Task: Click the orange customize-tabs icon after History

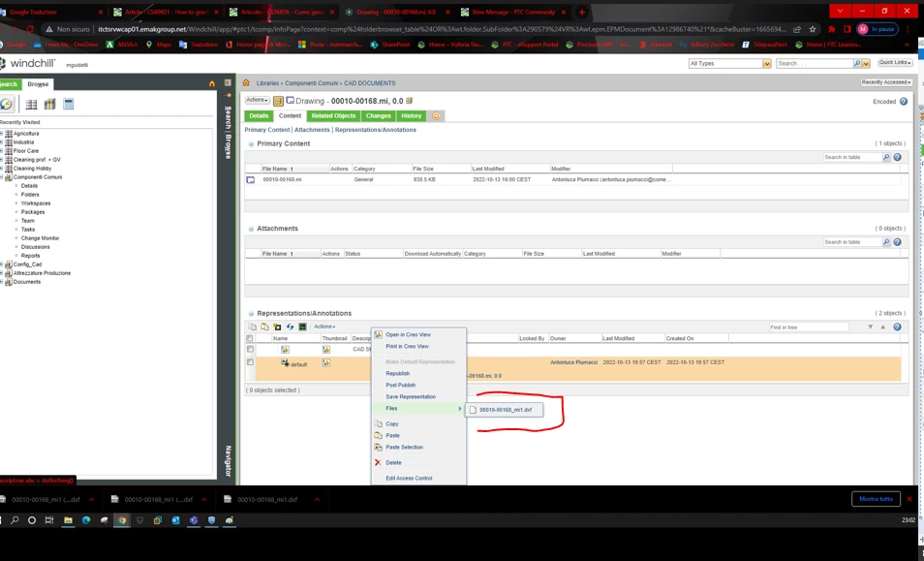Action: [436, 116]
